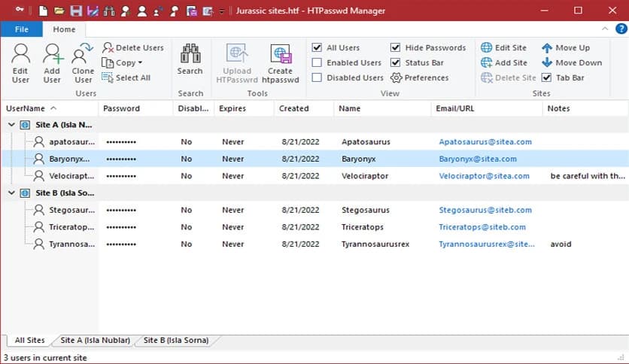Click the Add User icon

coord(52,55)
